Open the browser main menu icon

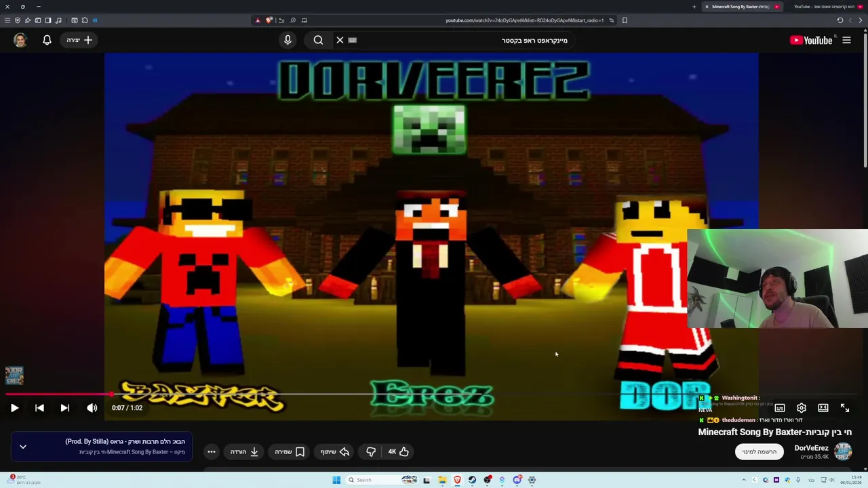[x=7, y=20]
